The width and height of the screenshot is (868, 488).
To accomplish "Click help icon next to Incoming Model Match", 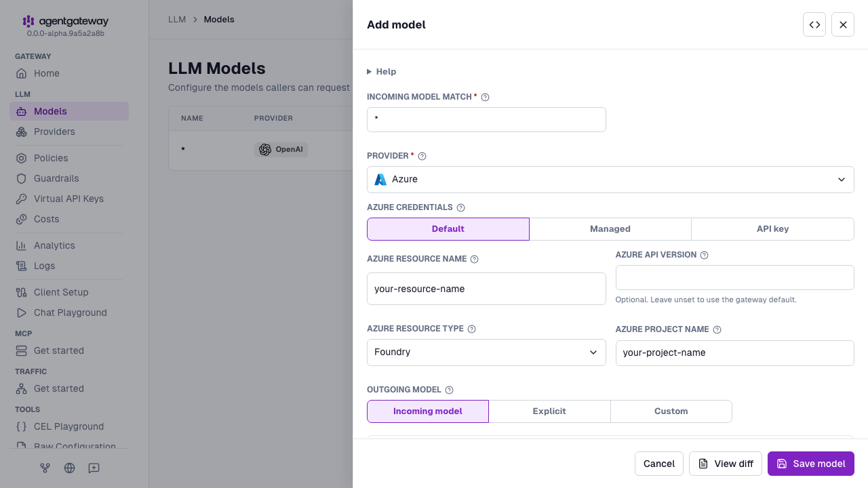I will coord(485,97).
